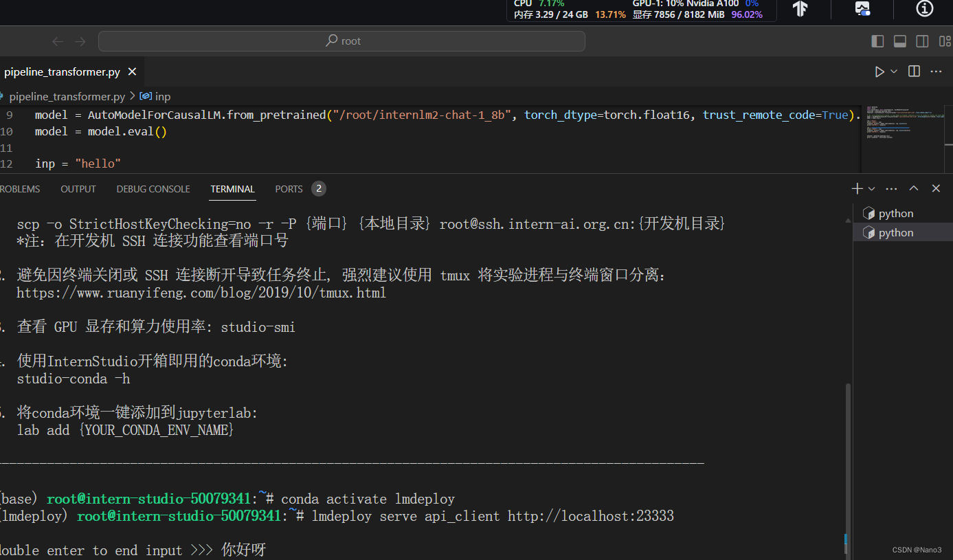Open the resource monitor toggle icon
This screenshot has height=560, width=953.
click(x=862, y=8)
